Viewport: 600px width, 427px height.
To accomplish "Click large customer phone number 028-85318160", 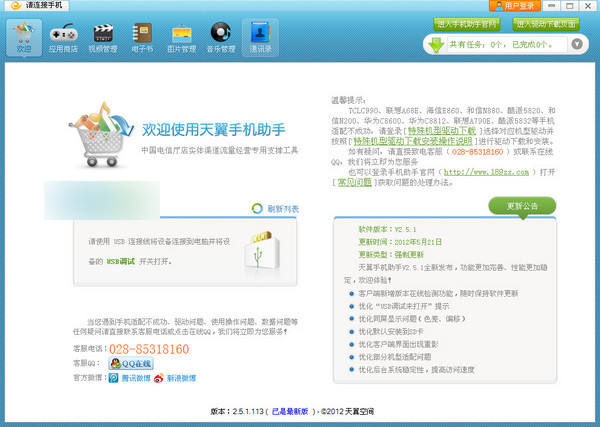I will point(149,349).
